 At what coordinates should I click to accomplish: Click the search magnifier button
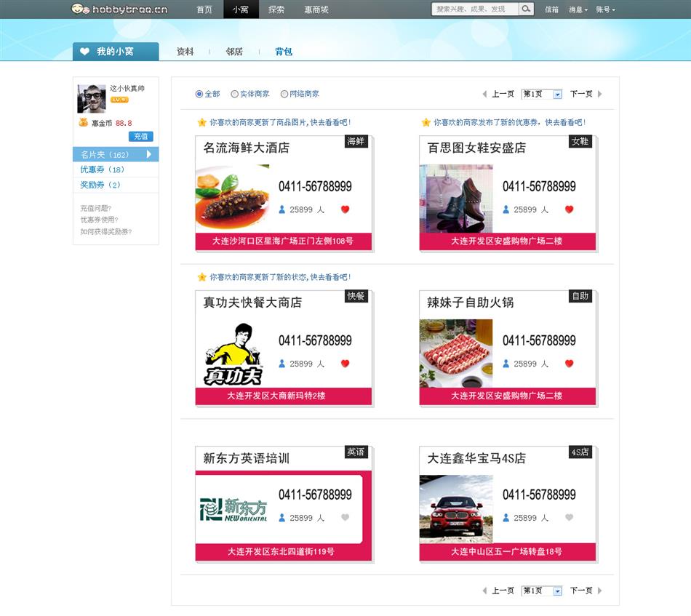click(526, 9)
